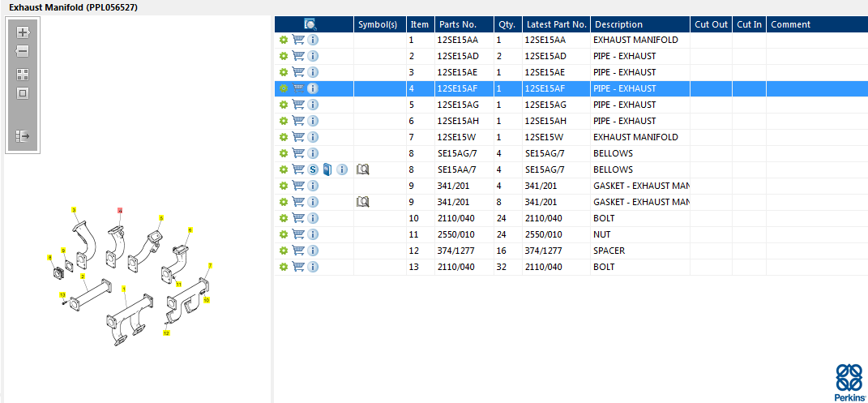Click the four-squares grid view icon

[x=23, y=74]
